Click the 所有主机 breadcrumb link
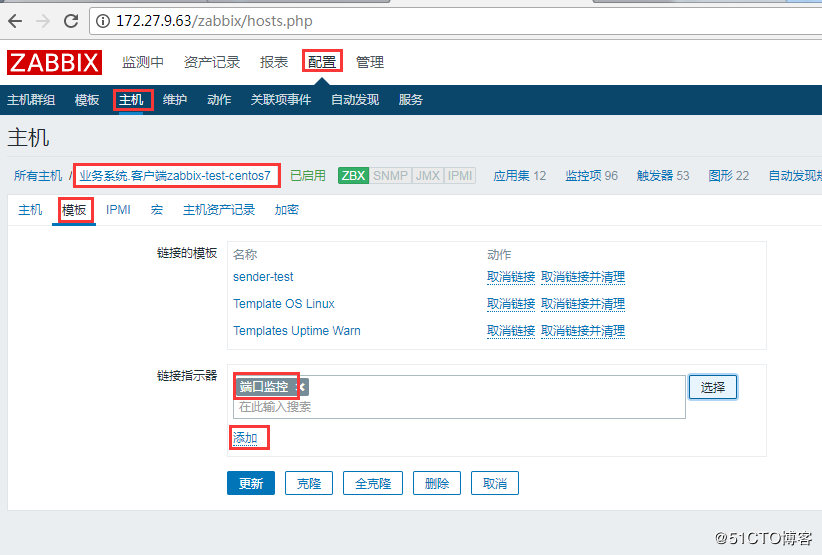 (x=38, y=176)
